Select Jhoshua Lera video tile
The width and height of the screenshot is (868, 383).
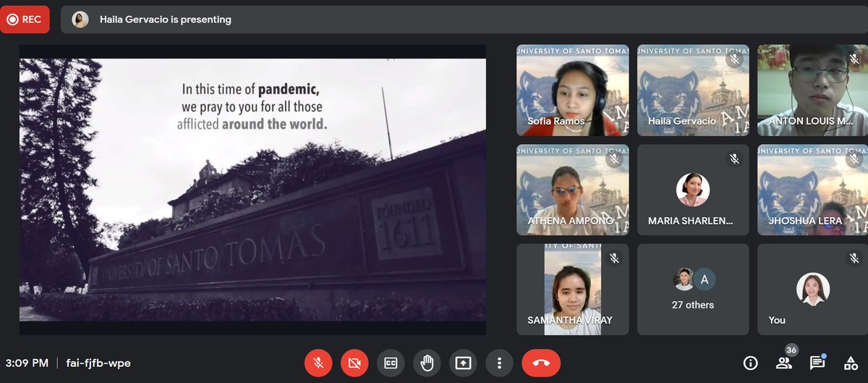coord(813,190)
